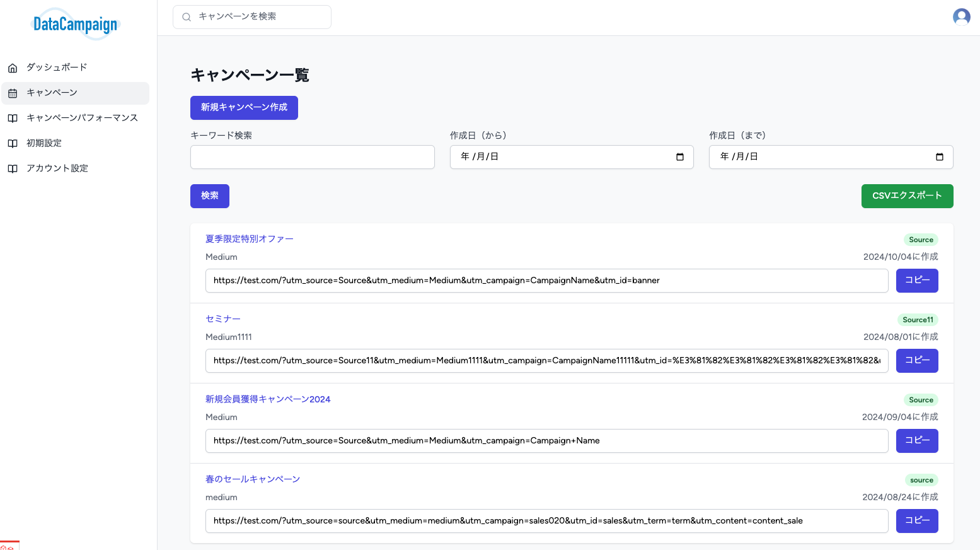
Task: Click the home icon beside ダッシュボード
Action: point(13,68)
